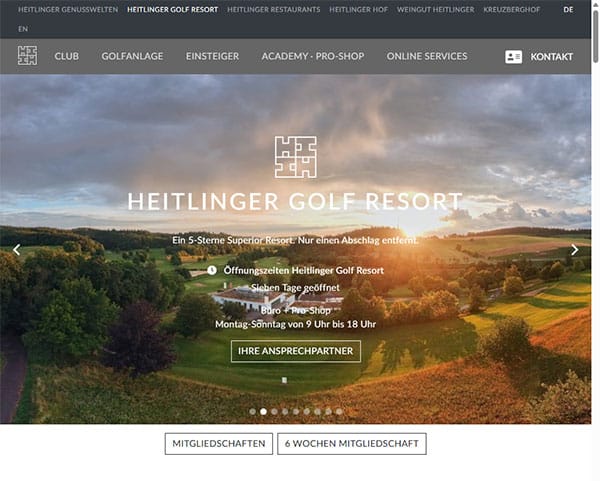Click the large Heitlinger emblem in hero
This screenshot has width=600, height=481.
pos(295,157)
